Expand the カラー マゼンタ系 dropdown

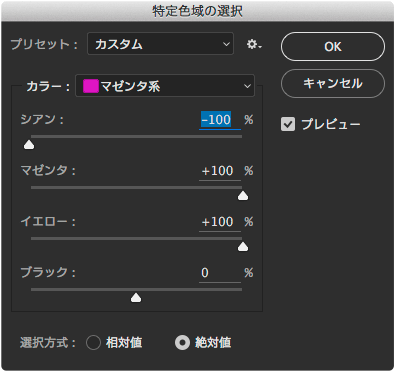click(165, 86)
